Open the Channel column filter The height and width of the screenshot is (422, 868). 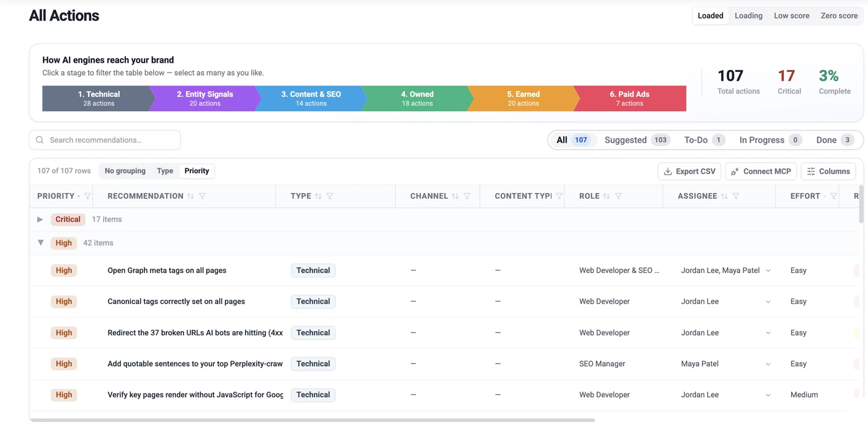[467, 196]
